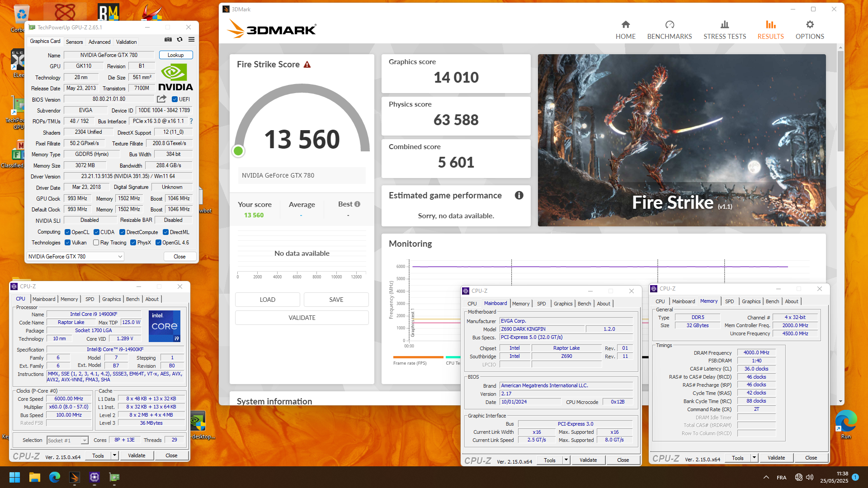Open the Edge desktop shortcut labeled Run

pos(846,425)
